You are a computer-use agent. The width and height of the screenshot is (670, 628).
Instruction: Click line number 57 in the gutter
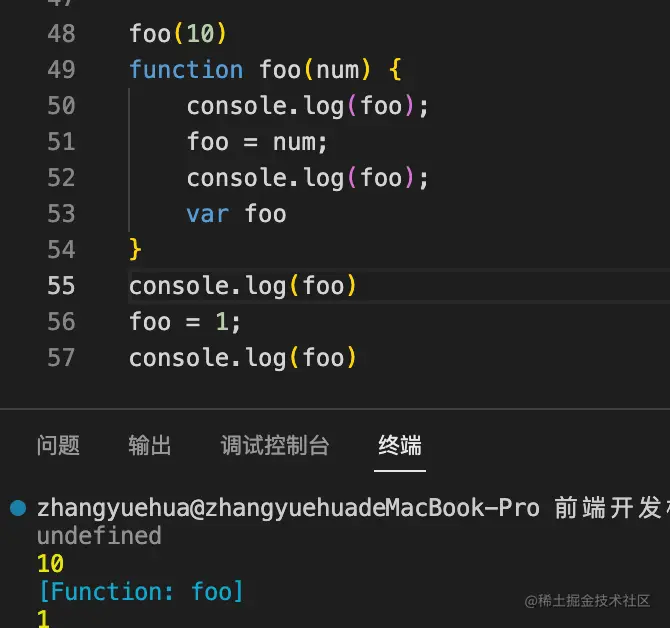61,358
